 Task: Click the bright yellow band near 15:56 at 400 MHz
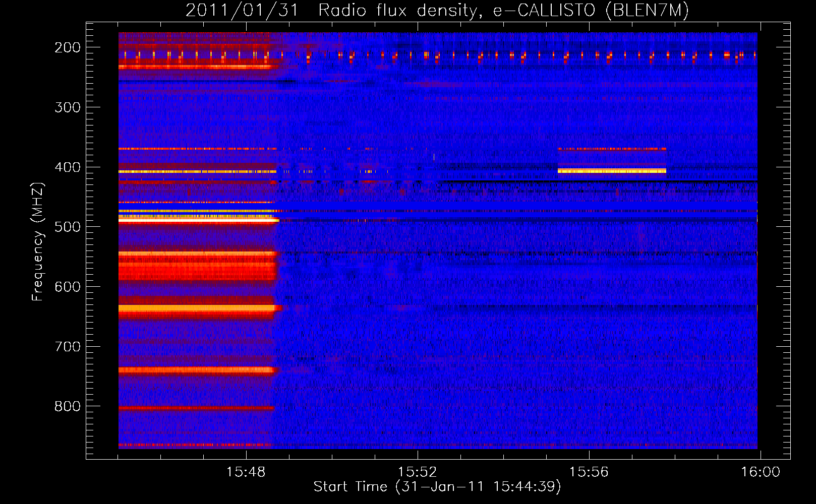pos(612,171)
